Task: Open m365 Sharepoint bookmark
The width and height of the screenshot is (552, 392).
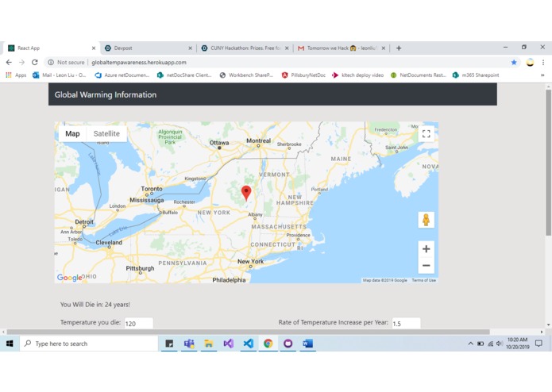Action: (x=476, y=75)
